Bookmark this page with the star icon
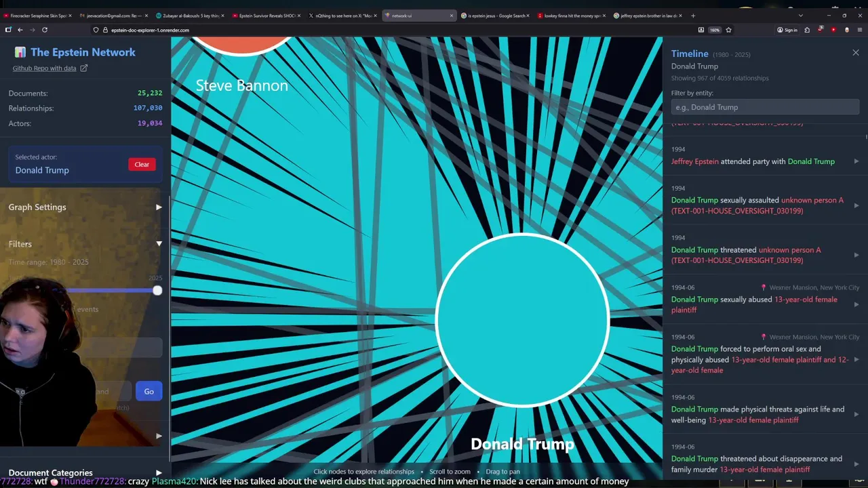868x488 pixels. tap(728, 30)
